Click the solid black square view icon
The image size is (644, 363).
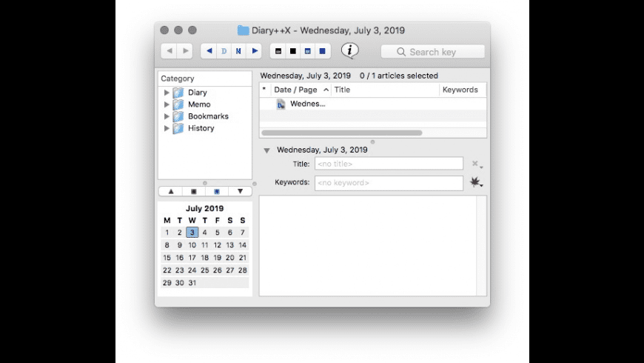[x=293, y=51]
